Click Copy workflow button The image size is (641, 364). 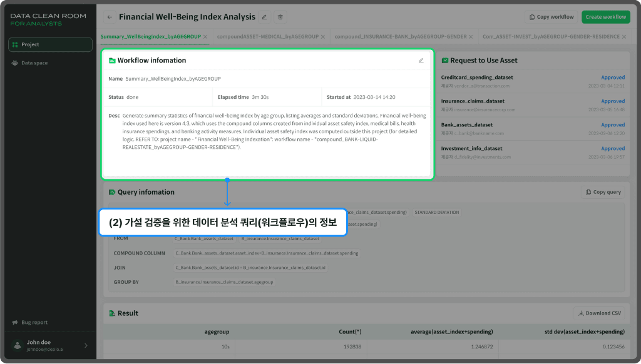tap(551, 17)
